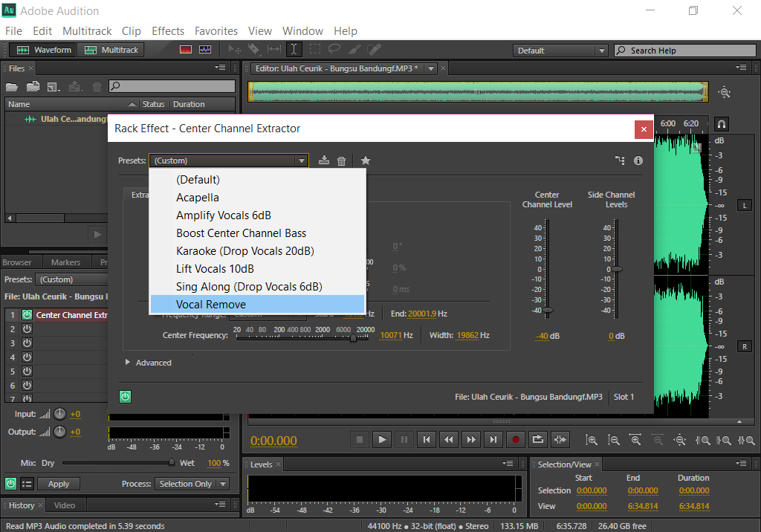Toggle power button of rack slot 2
Viewport: 761px width, 532px height.
coord(27,329)
